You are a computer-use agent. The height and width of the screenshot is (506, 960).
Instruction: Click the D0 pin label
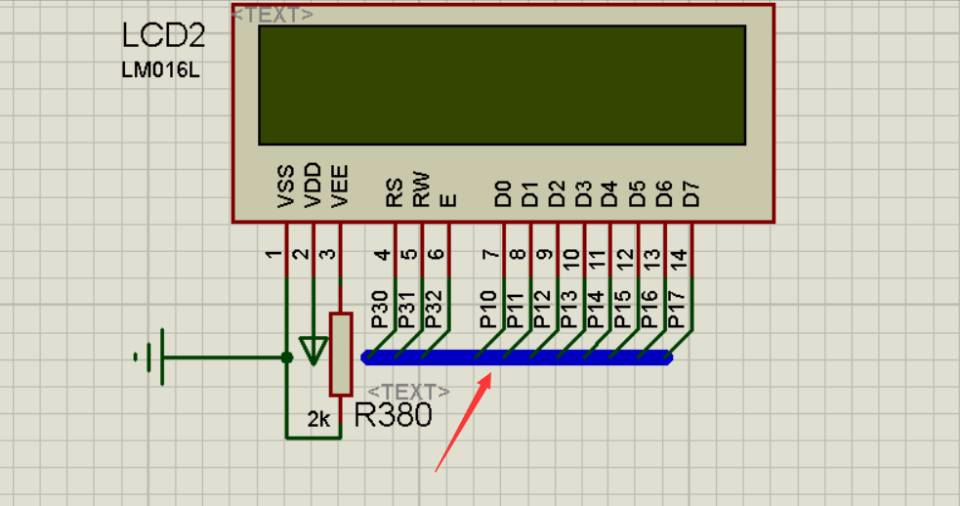[x=503, y=194]
